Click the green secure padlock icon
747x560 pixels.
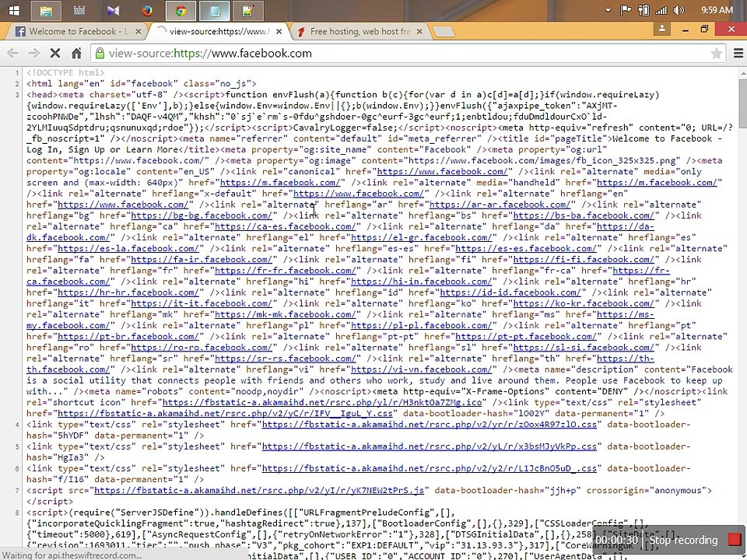coord(100,54)
